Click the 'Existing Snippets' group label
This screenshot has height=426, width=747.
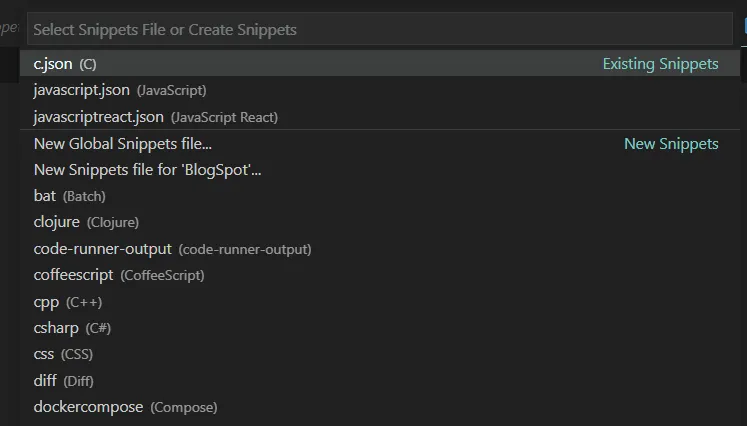pos(660,64)
